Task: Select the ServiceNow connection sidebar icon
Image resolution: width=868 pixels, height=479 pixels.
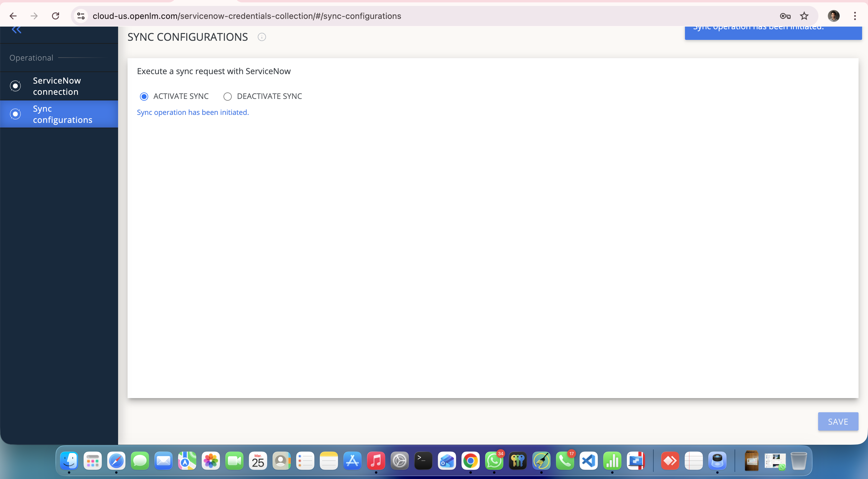Action: coord(15,86)
